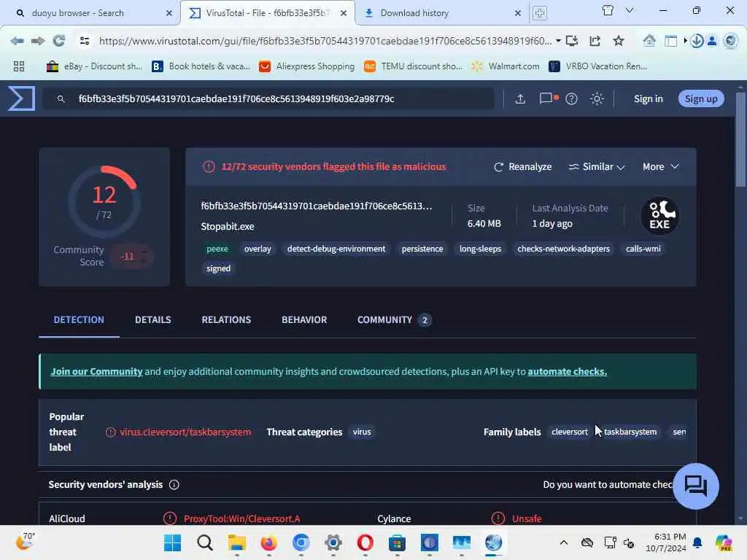Viewport: 747px width, 560px height.
Task: Click the peexe tag
Action: pyautogui.click(x=217, y=249)
